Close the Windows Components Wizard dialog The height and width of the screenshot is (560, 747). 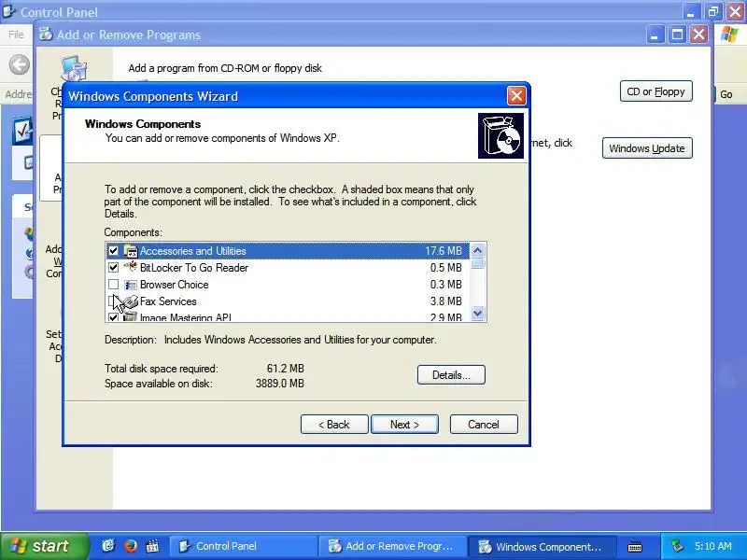click(x=516, y=96)
